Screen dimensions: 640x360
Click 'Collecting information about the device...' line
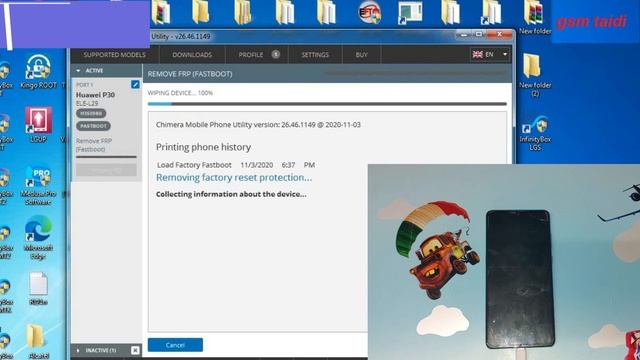(x=231, y=194)
